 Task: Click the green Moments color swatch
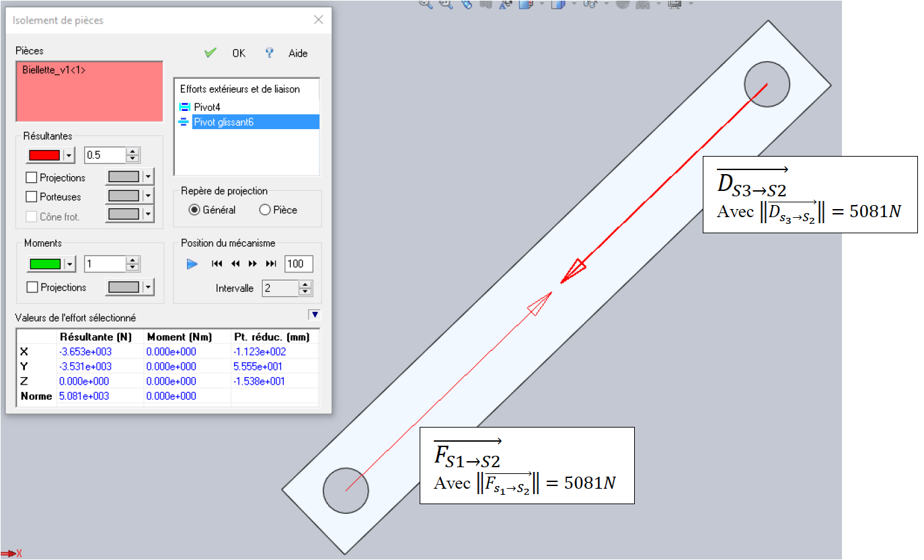(45, 264)
